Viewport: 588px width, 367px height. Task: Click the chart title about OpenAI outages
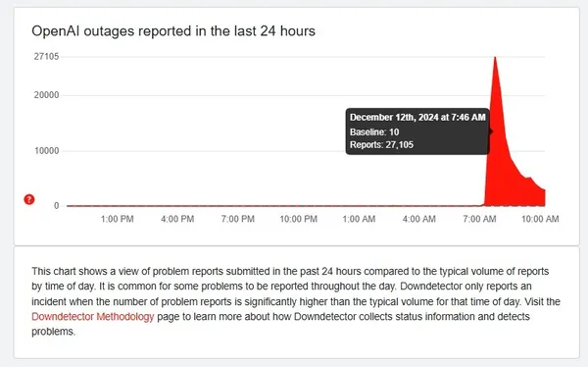click(x=173, y=30)
